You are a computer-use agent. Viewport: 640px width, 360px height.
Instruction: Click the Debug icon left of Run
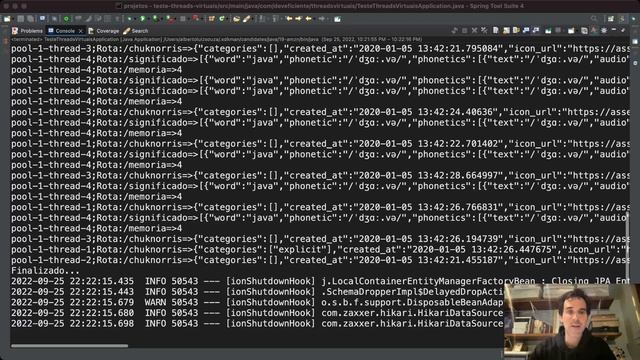point(129,19)
